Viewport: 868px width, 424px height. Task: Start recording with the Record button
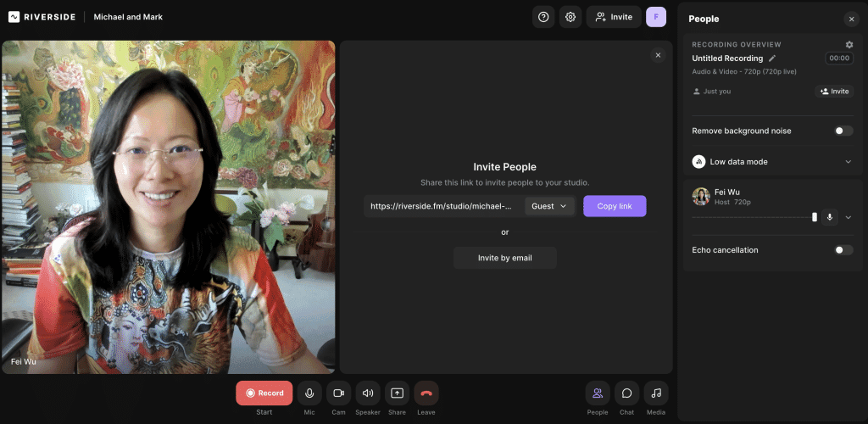click(x=264, y=393)
